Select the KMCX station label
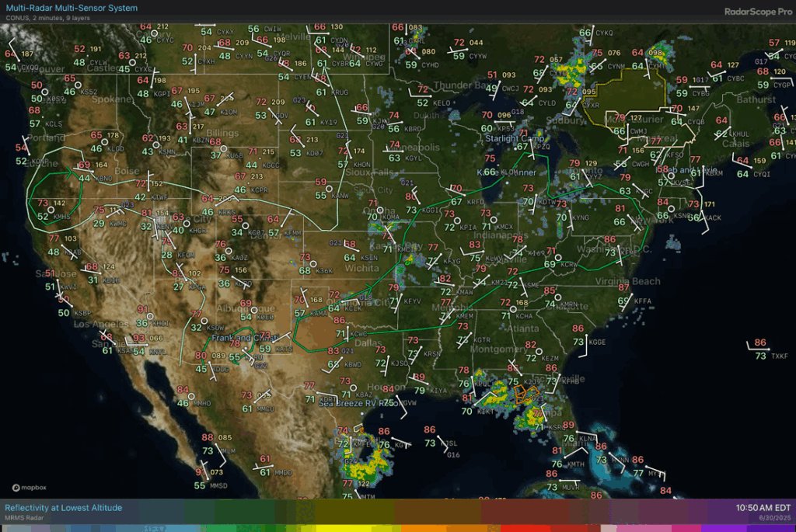 [x=504, y=227]
